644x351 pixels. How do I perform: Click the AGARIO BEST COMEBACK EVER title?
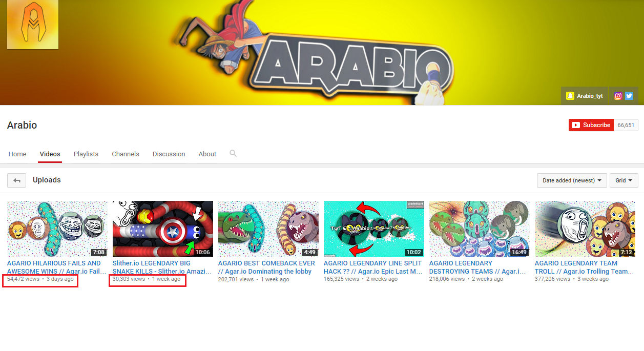266,267
